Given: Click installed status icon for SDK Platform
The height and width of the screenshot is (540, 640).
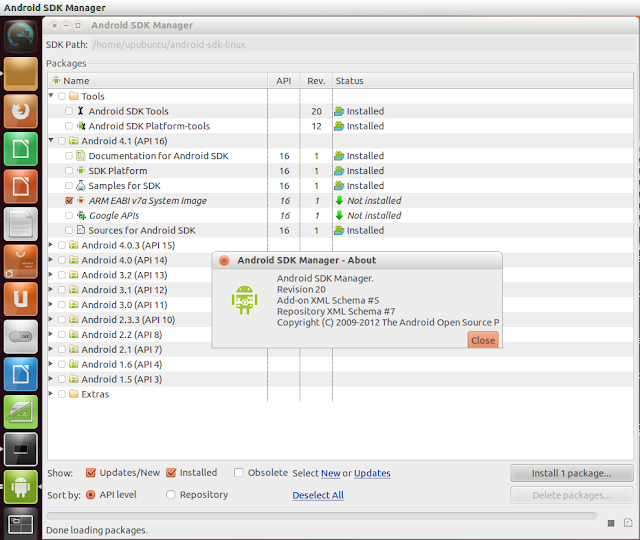Looking at the screenshot, I should (339, 171).
